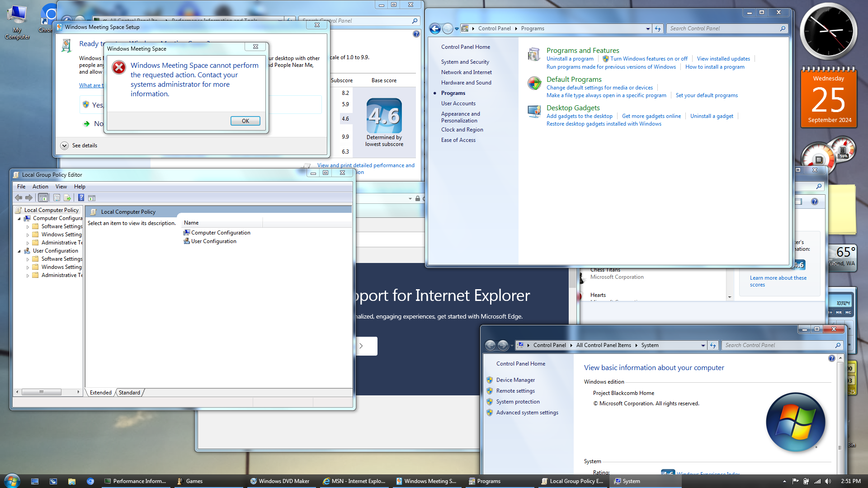868x488 pixels.
Task: Expand Software Settings under User Configuration
Action: (x=28, y=259)
